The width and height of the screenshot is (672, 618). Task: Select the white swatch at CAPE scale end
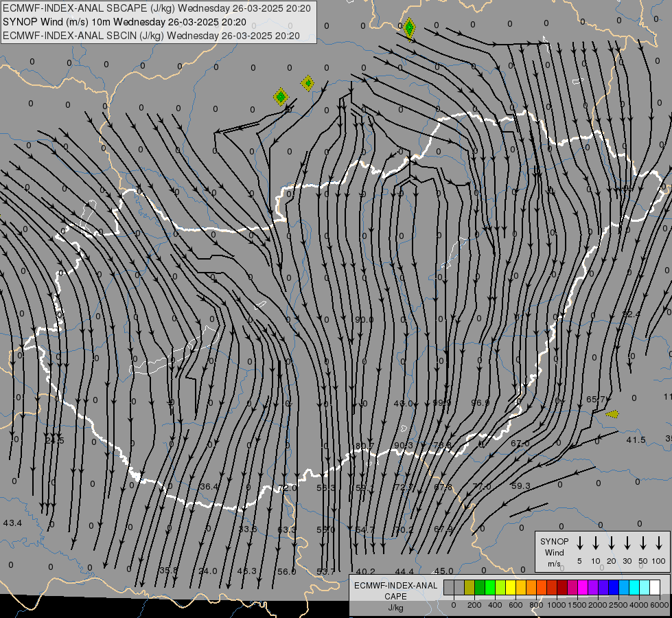point(654,588)
